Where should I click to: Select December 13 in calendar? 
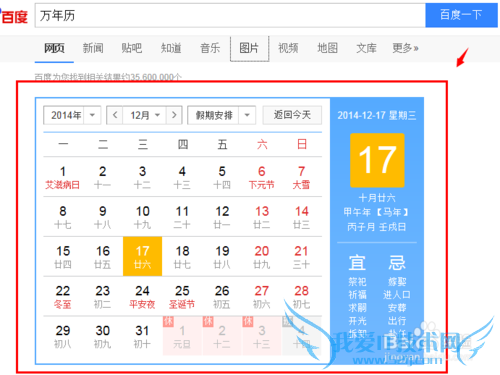(x=262, y=217)
